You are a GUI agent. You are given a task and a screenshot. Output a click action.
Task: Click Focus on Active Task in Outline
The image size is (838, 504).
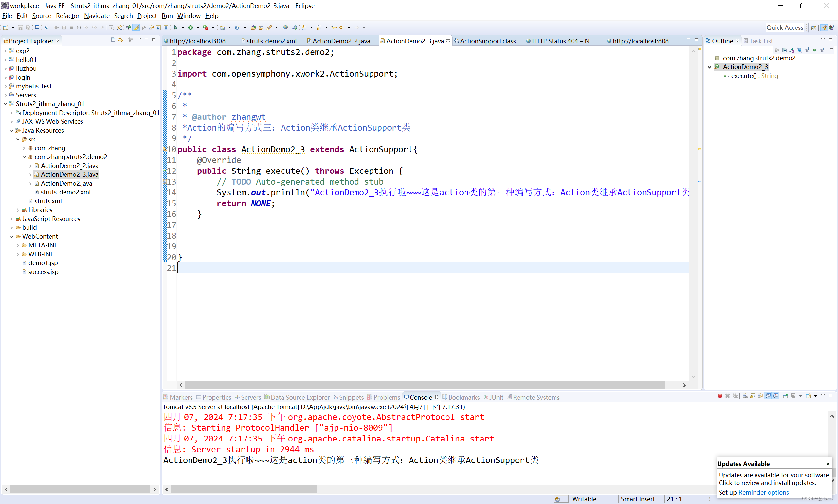(x=777, y=50)
